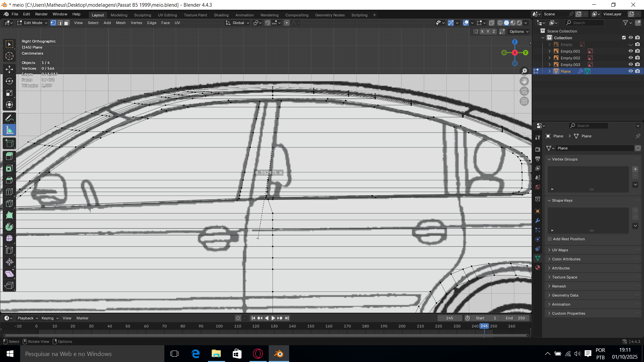Expand the UV Maps panel

pos(560,250)
